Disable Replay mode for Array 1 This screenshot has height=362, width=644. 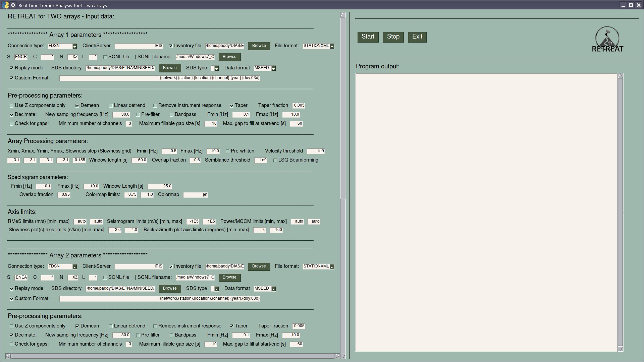pyautogui.click(x=11, y=68)
